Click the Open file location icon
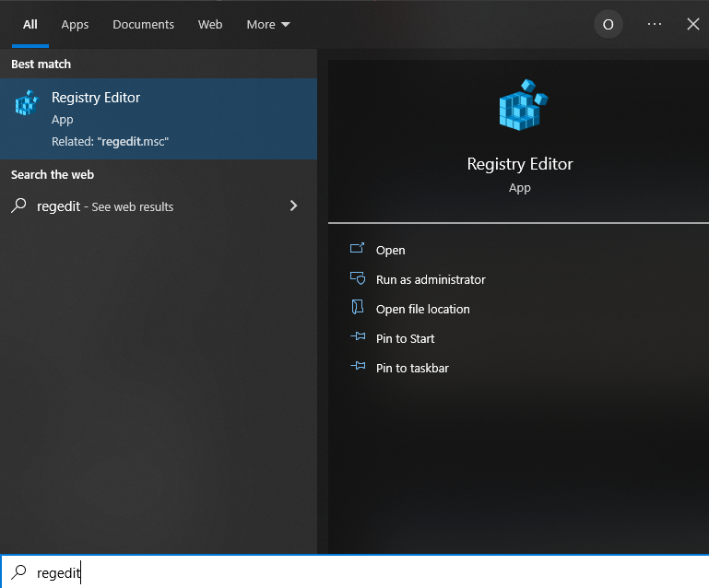709x588 pixels. (358, 309)
